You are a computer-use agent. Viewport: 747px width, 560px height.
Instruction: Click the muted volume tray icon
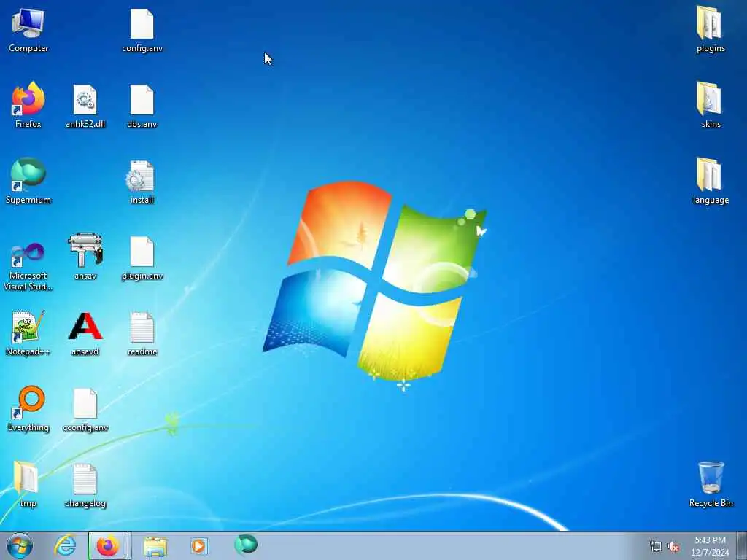673,547
